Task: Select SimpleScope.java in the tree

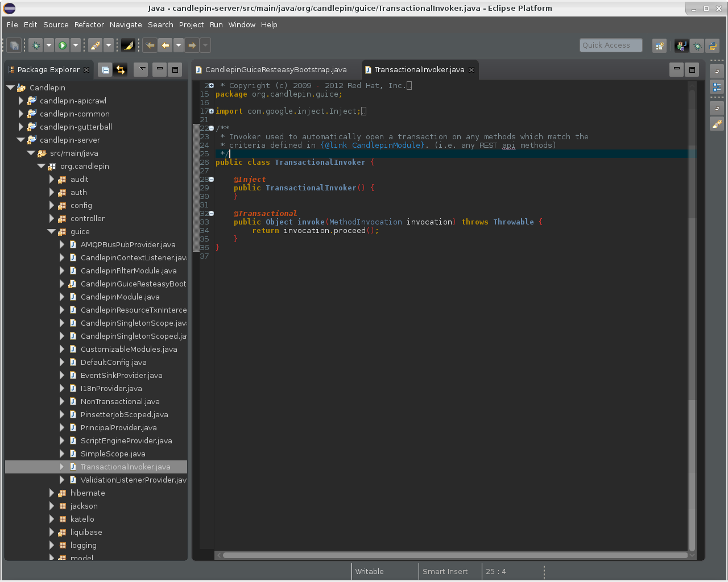Action: click(113, 454)
